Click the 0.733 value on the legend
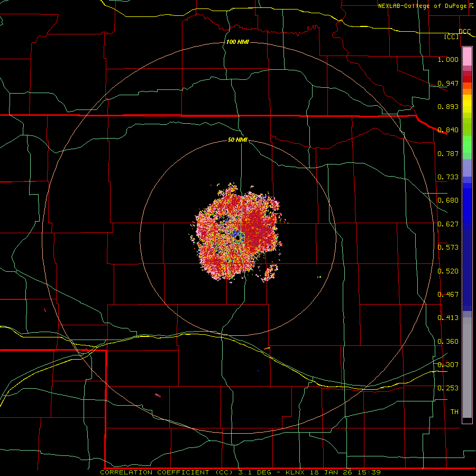The image size is (476, 476). click(448, 177)
